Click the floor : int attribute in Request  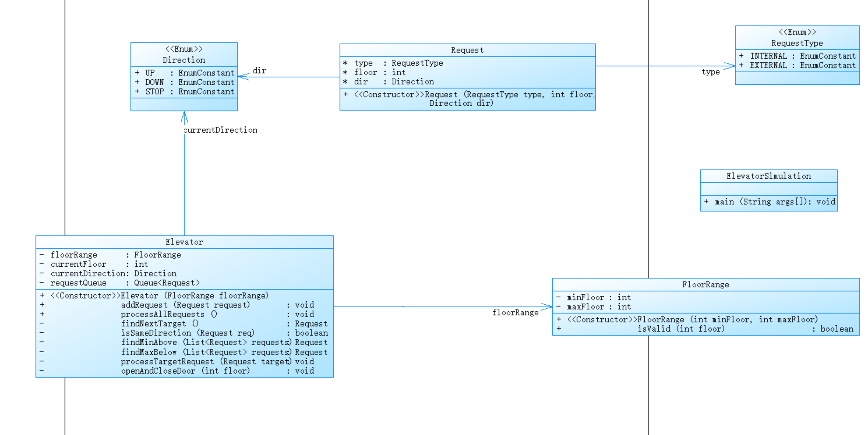379,72
